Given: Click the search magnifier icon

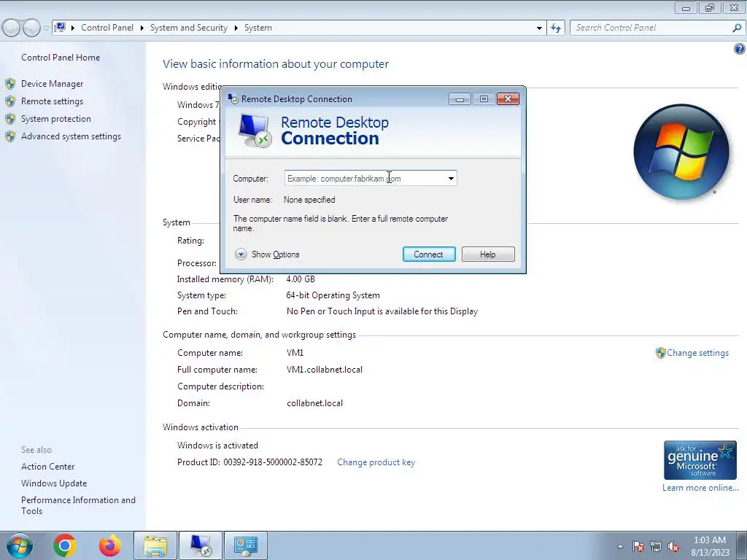Looking at the screenshot, I should [x=737, y=28].
